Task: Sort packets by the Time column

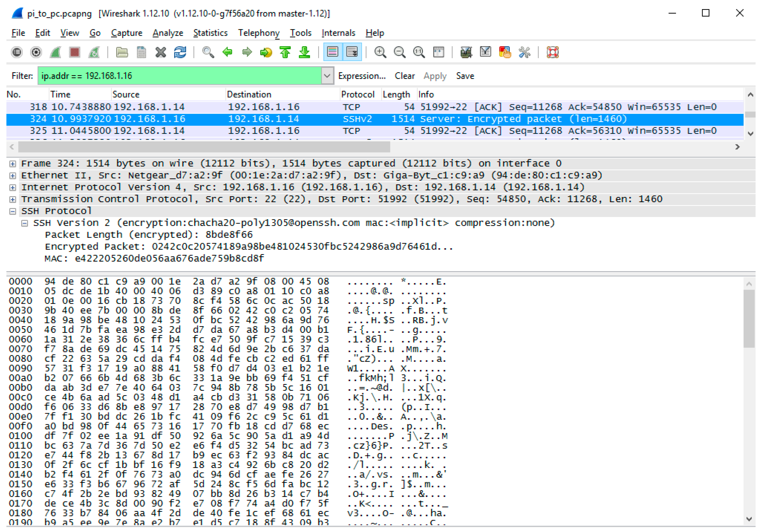Action: 80,94
